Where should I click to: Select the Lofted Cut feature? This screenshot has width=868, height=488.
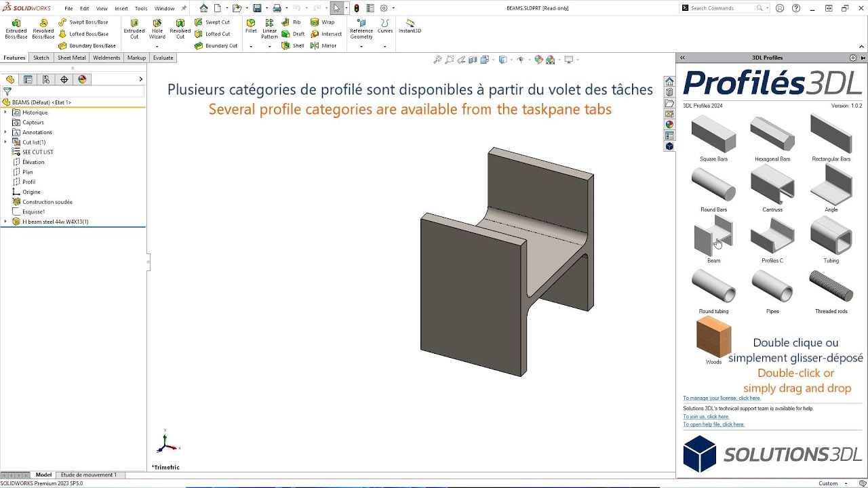pyautogui.click(x=212, y=34)
